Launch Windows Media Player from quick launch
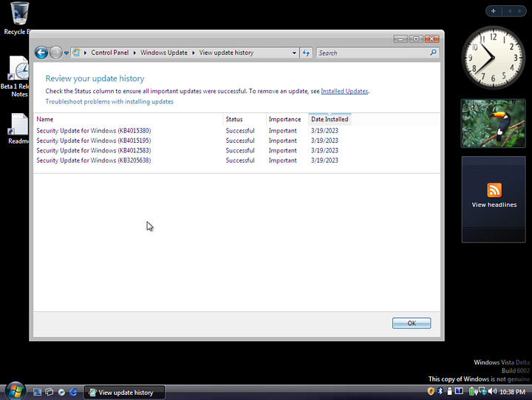The height and width of the screenshot is (400, 532). [61, 393]
